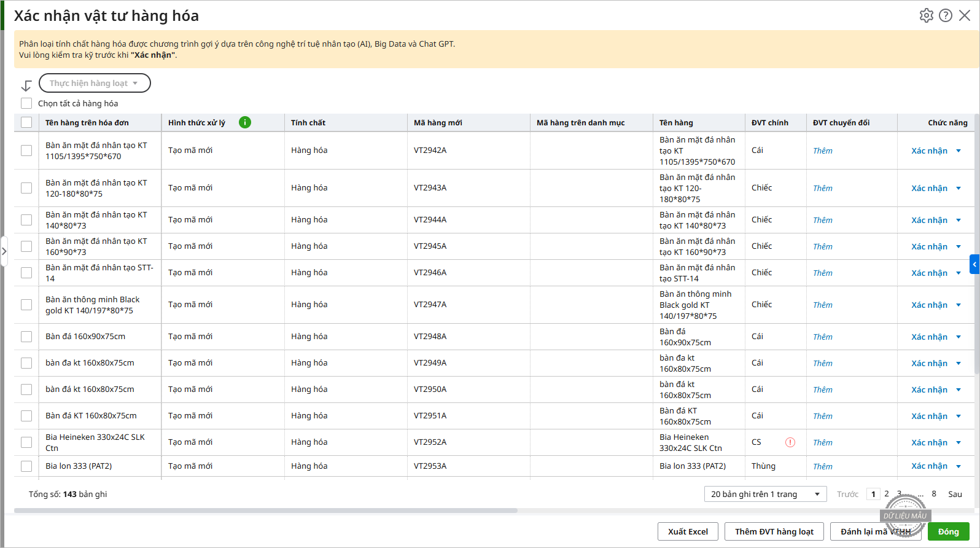Expand the 20 bản ghi trên 1 trang dropdown

(x=765, y=494)
